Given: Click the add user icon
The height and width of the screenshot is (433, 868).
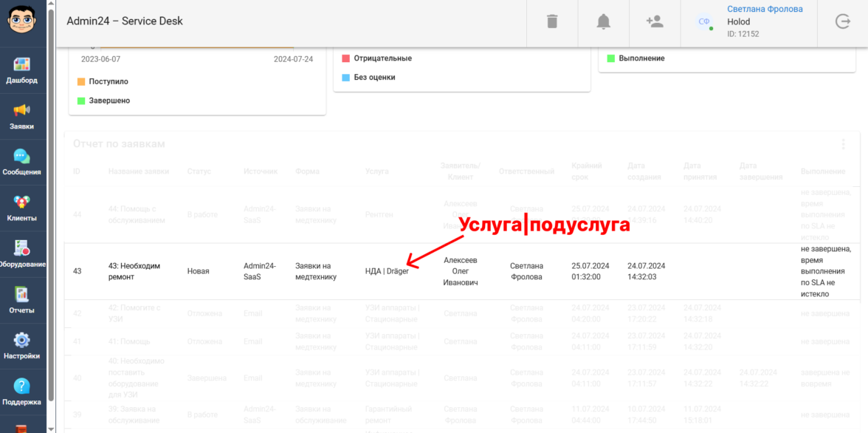Looking at the screenshot, I should pyautogui.click(x=655, y=21).
